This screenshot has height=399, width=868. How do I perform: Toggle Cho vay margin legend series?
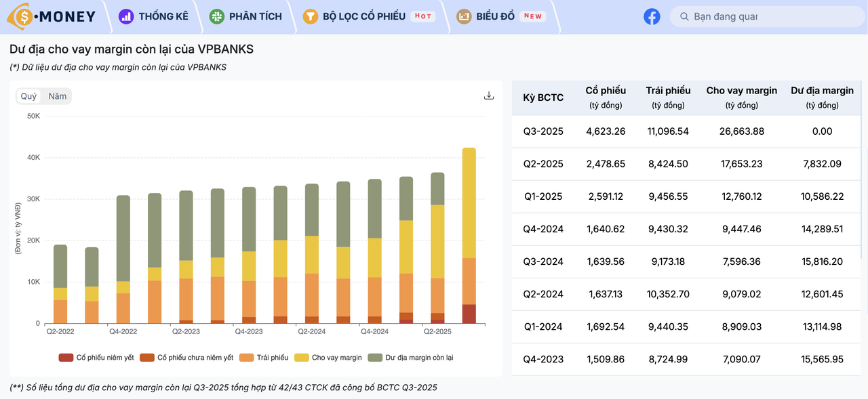coord(328,357)
